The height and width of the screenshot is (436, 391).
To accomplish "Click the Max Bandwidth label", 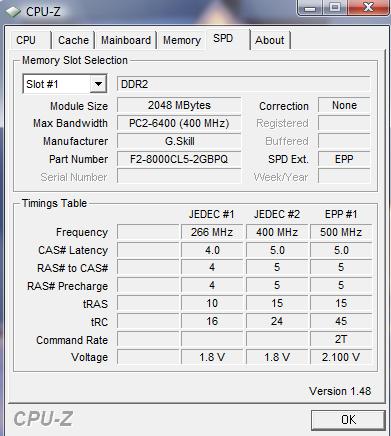I will pos(70,123).
